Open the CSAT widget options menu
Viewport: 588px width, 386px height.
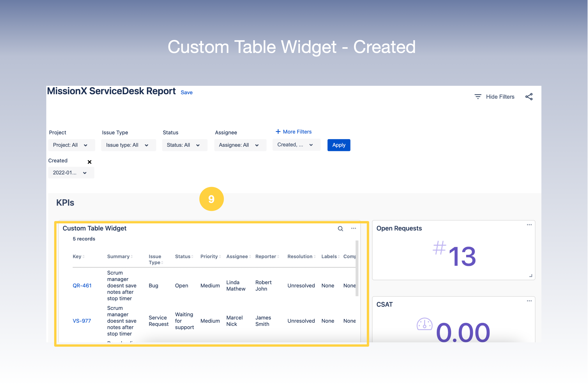(529, 301)
